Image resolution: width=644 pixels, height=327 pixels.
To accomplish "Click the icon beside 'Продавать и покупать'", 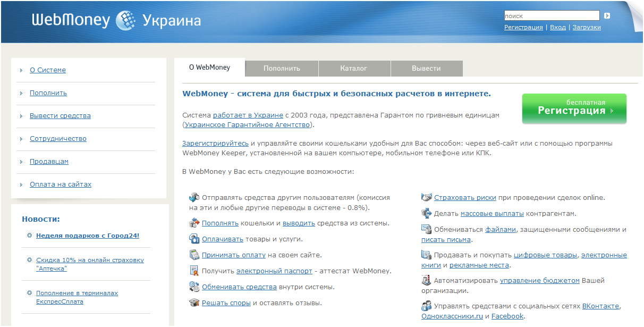I will (x=427, y=255).
